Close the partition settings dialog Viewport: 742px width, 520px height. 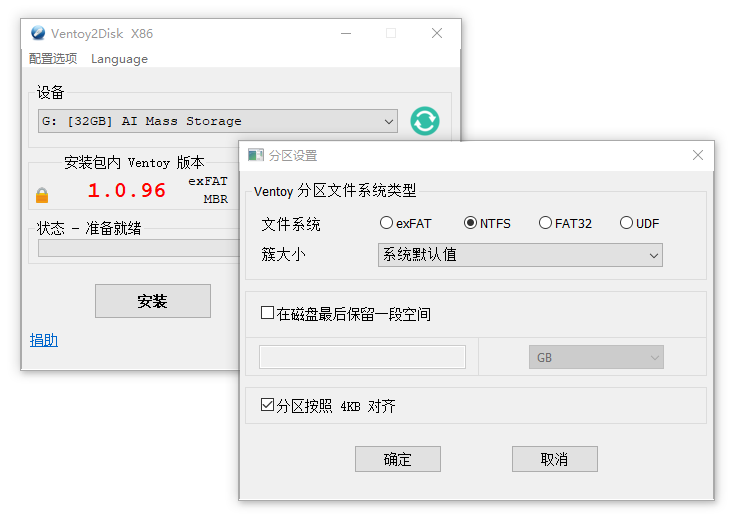(698, 155)
